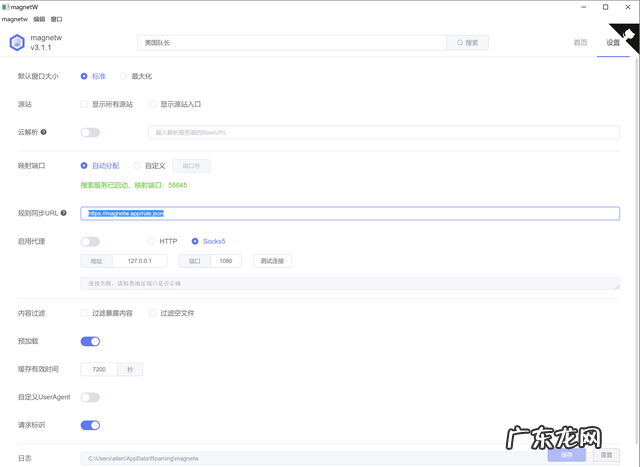The height and width of the screenshot is (467, 640).
Task: Click the 重置 reset button
Action: tap(606, 455)
